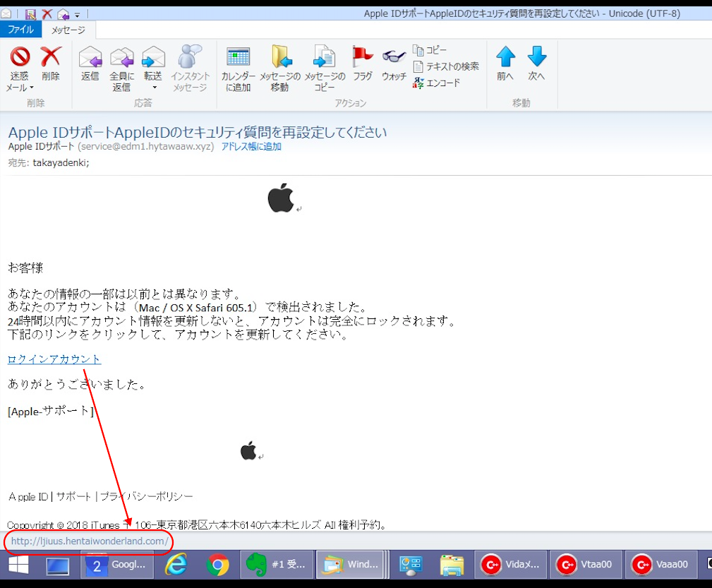This screenshot has height=588, width=712.
Task: Open Find Text (テキストの検索)
Action: [x=446, y=66]
